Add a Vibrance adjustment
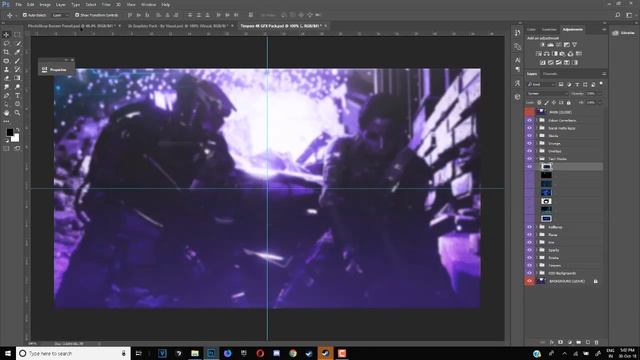 click(x=574, y=45)
